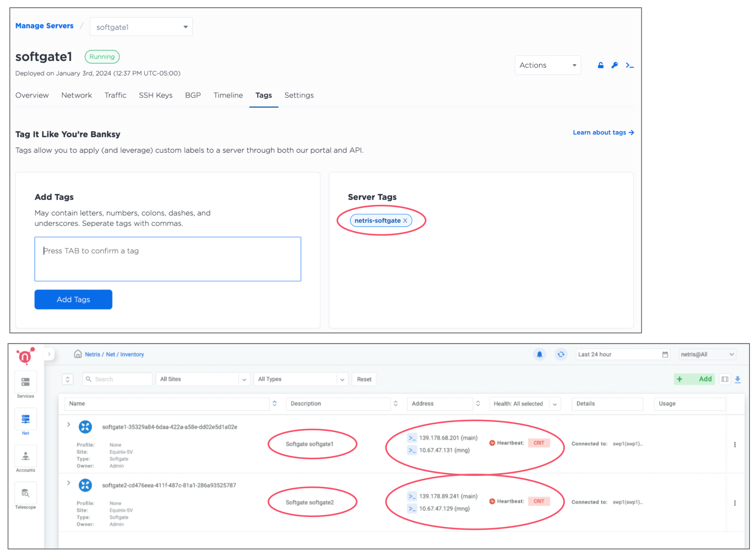Open the Actions dropdown
Viewport: 756px width, 560px height.
pos(547,65)
